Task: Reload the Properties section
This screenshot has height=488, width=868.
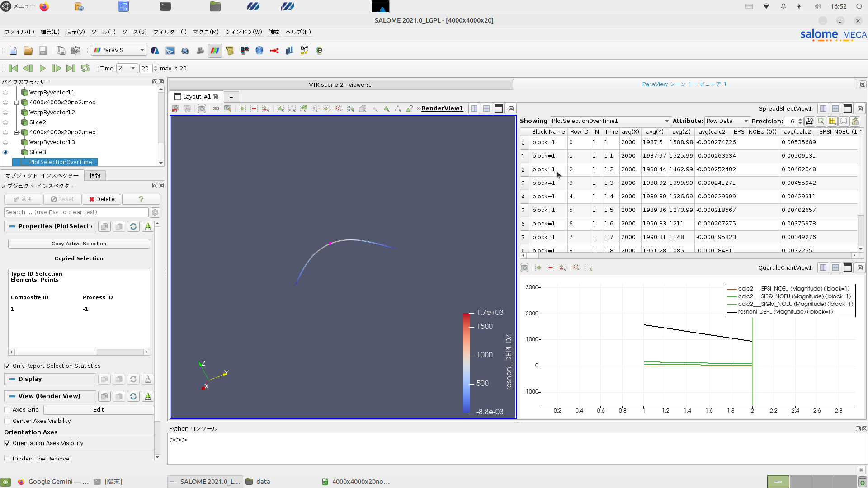Action: click(133, 226)
